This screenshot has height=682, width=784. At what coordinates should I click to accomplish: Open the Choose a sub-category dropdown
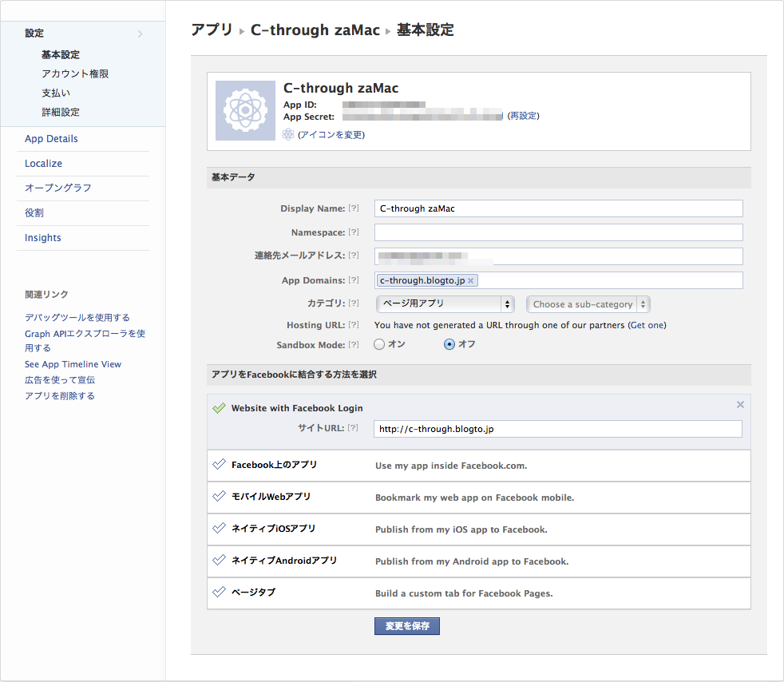(x=588, y=304)
